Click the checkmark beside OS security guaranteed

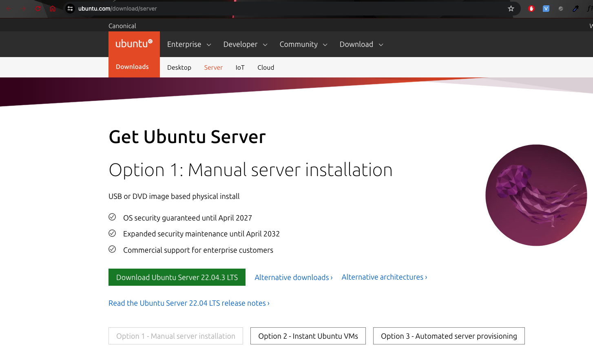(x=112, y=217)
